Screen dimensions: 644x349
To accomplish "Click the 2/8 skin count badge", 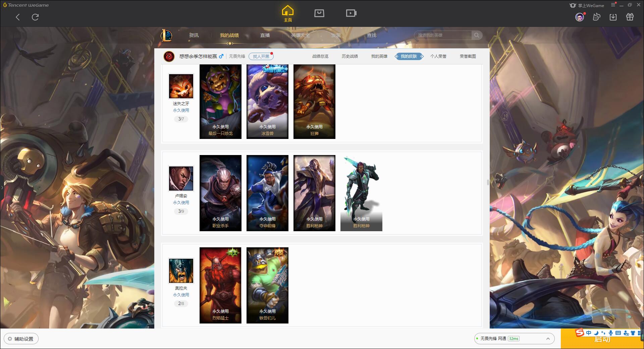I will coord(181,303).
